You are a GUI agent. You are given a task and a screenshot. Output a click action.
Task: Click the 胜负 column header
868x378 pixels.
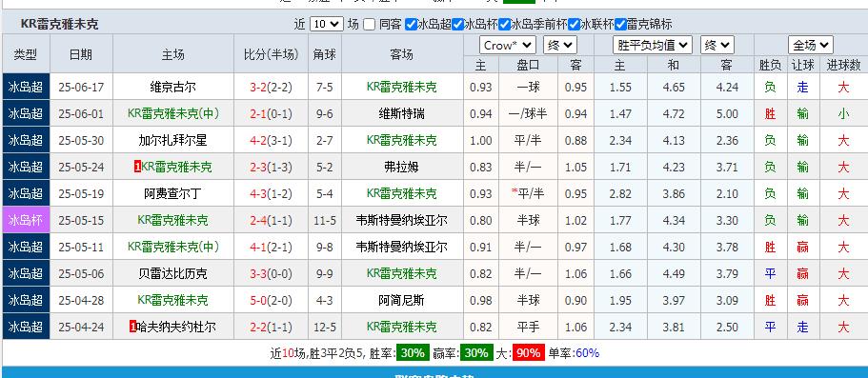click(770, 65)
